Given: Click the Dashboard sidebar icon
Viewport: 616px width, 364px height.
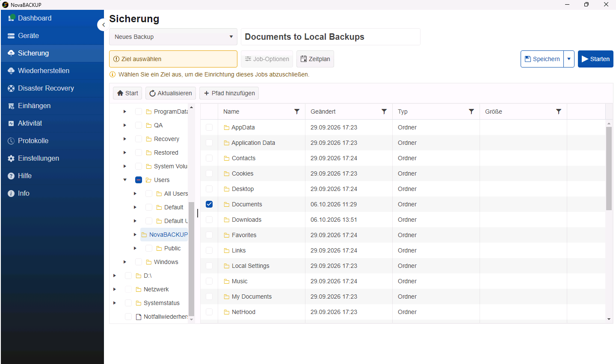Looking at the screenshot, I should pyautogui.click(x=12, y=18).
